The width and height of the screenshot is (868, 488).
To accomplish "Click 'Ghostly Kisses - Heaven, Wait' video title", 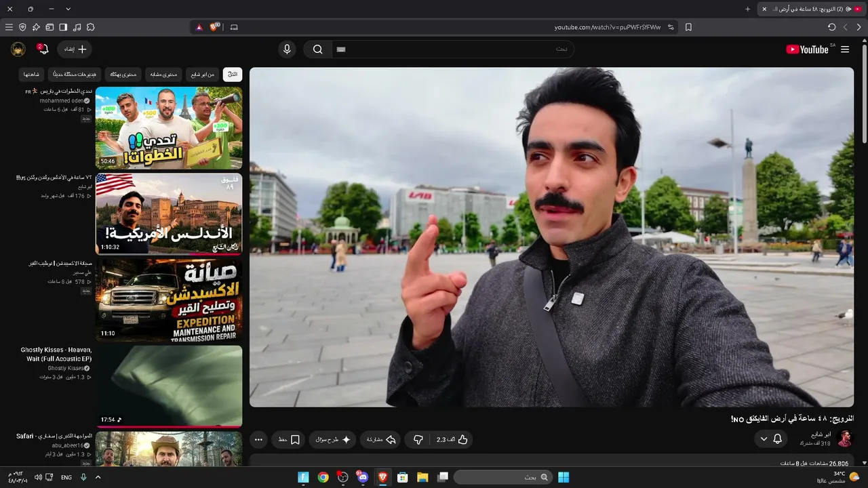I will point(56,354).
